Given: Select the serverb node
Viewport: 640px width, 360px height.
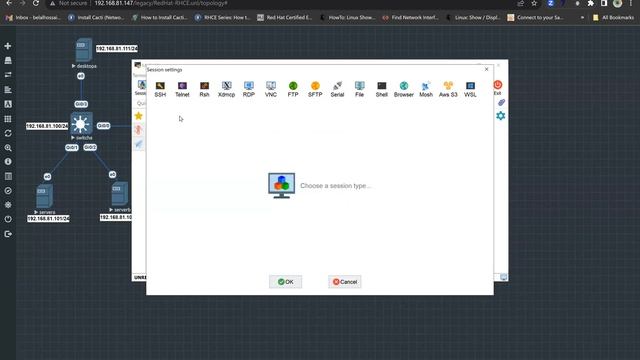Looking at the screenshot, I should (120, 193).
